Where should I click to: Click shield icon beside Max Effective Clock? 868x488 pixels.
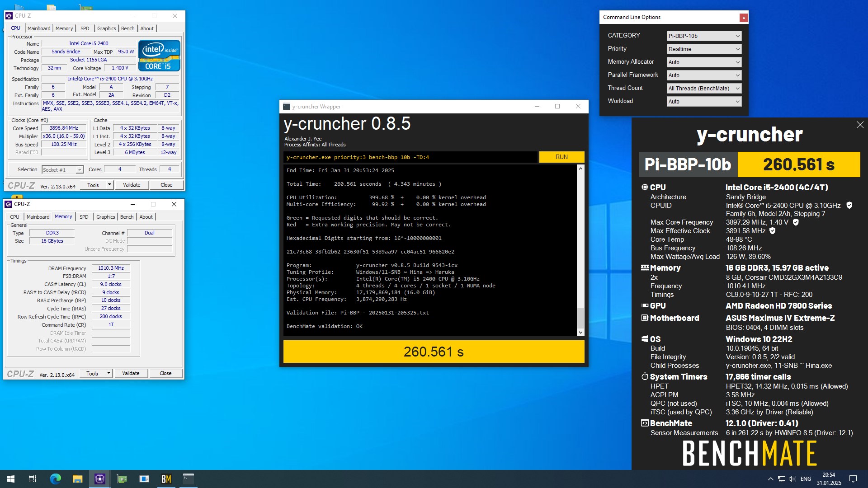click(x=773, y=231)
